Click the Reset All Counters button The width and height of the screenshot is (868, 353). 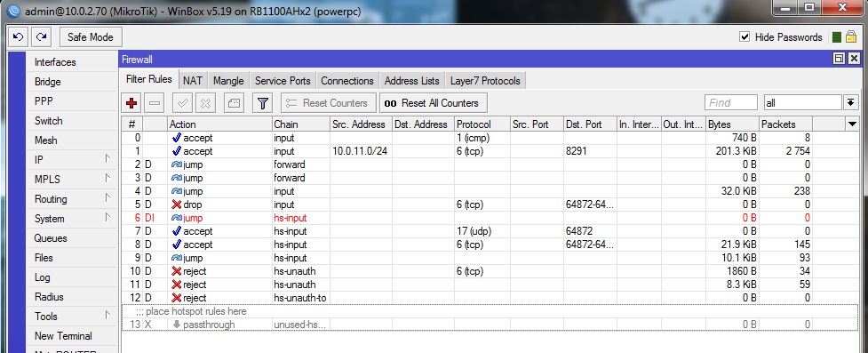(x=433, y=103)
